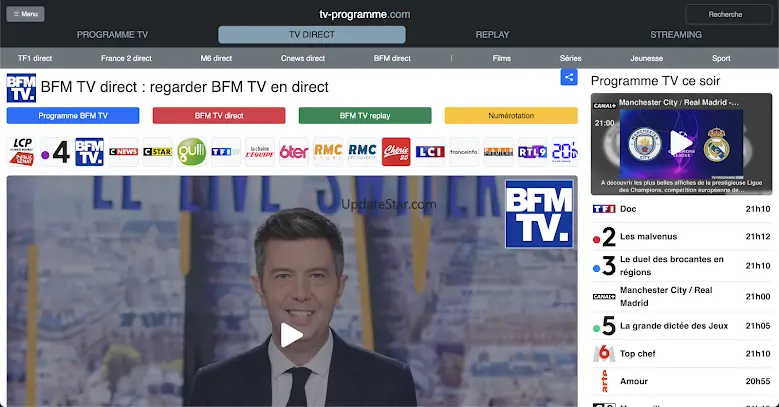Image resolution: width=779 pixels, height=407 pixels.
Task: Open the CStar channel icon
Action: tap(158, 151)
